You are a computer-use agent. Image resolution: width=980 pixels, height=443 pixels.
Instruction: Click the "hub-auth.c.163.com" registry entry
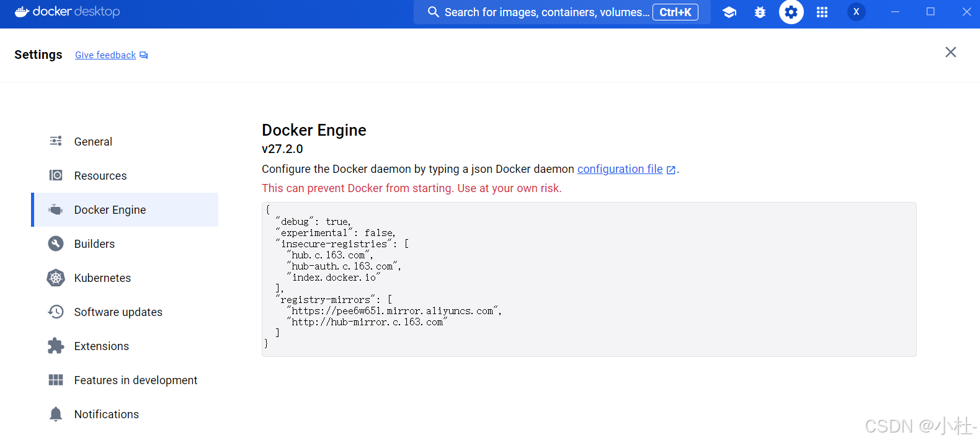click(344, 266)
